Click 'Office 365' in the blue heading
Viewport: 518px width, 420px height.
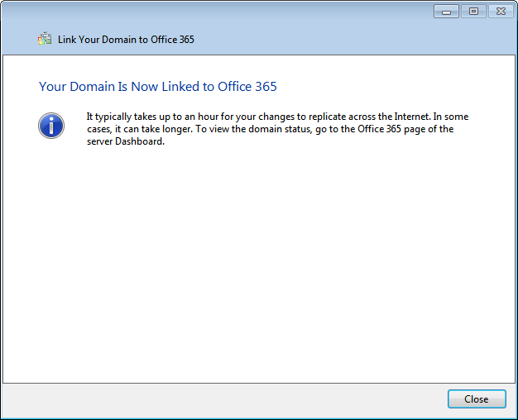click(x=247, y=86)
